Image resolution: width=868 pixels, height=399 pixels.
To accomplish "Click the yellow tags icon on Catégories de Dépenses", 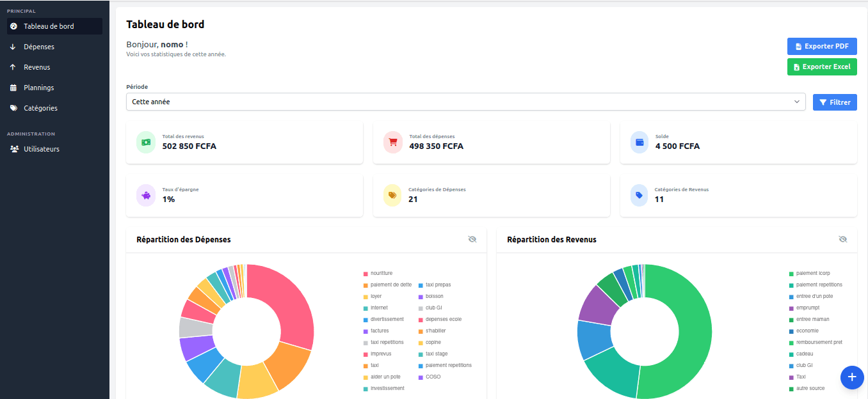I will (392, 195).
